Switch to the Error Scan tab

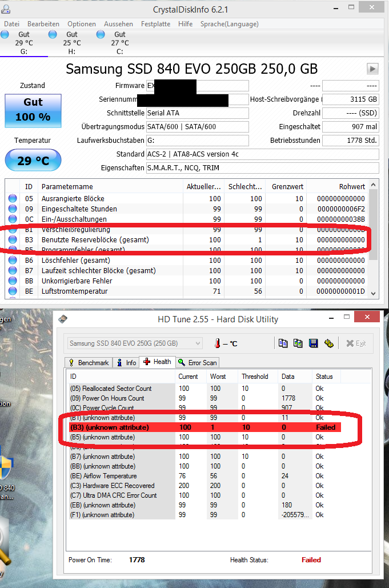198,363
